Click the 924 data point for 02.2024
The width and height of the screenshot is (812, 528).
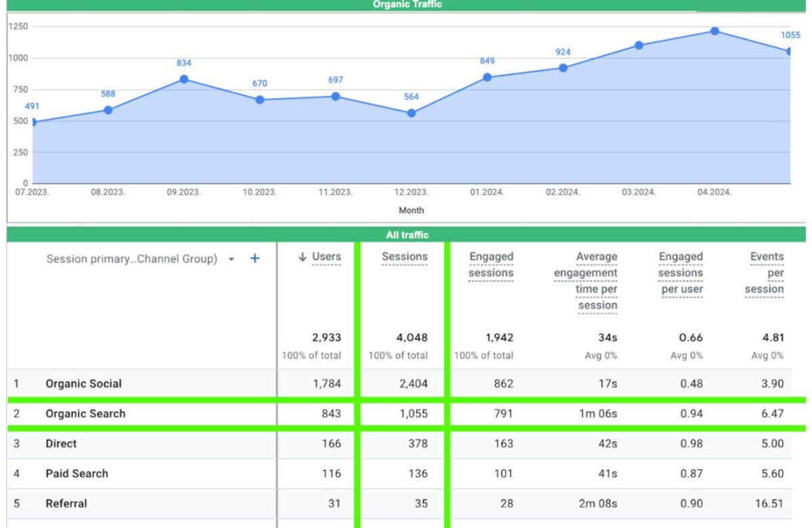563,68
